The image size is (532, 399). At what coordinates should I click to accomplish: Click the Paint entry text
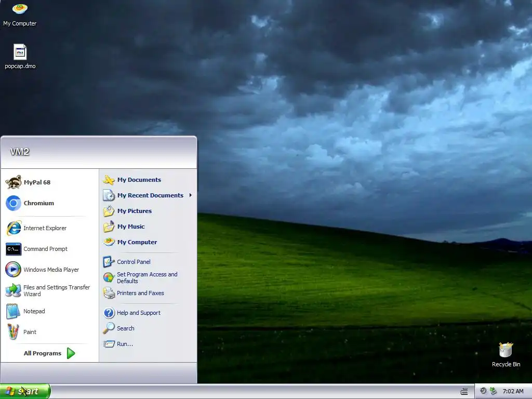pyautogui.click(x=30, y=332)
